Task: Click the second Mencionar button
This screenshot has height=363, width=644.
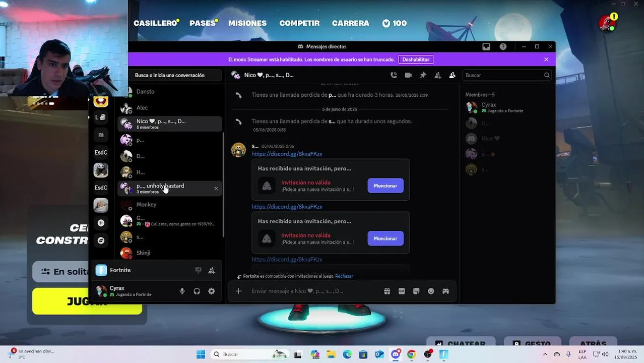Action: [x=385, y=238]
